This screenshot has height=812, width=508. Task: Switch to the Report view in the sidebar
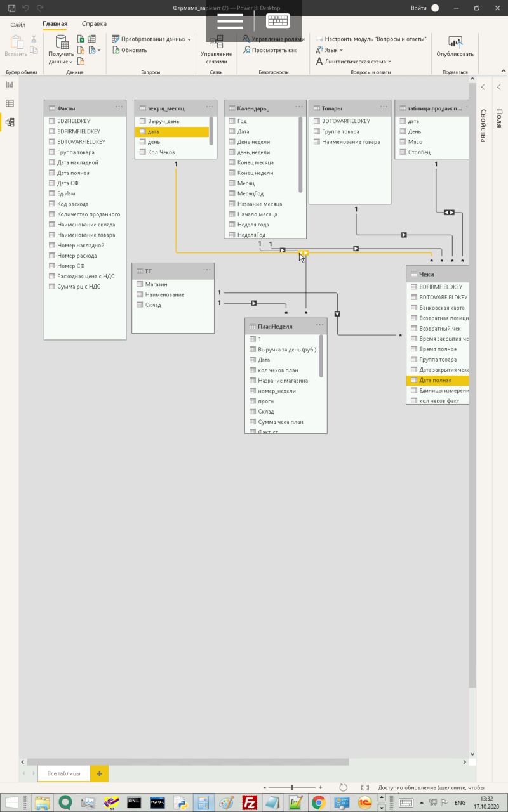click(x=10, y=84)
